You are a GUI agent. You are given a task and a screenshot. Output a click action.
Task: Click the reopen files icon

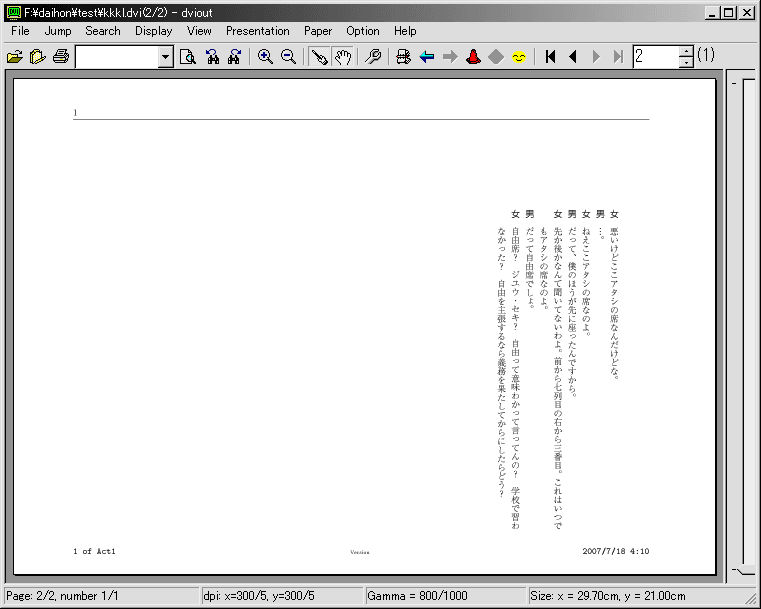coord(38,57)
